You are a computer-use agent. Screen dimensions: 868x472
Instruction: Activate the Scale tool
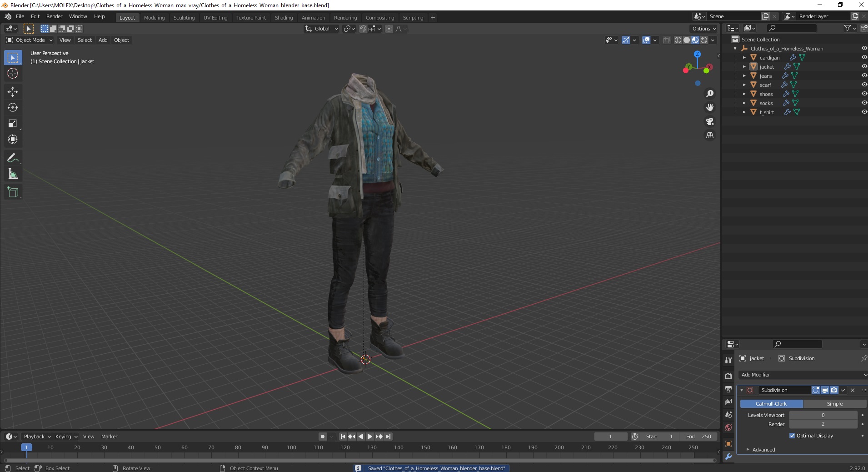(x=13, y=124)
